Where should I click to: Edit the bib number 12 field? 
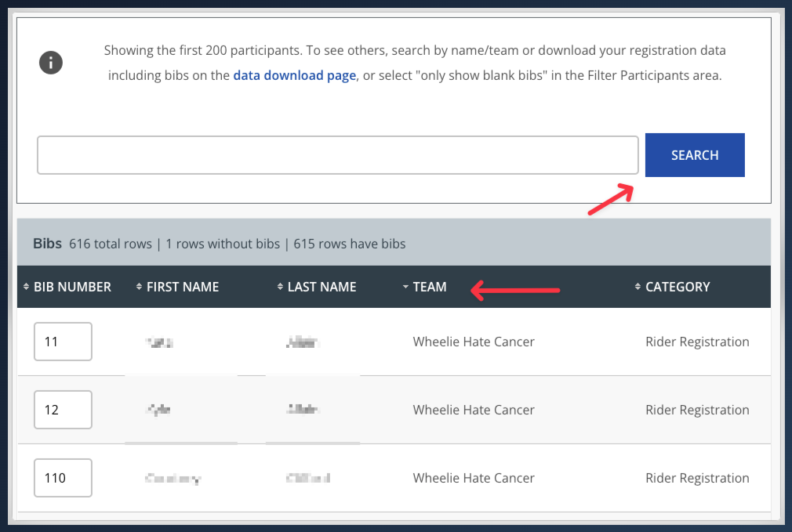coord(64,410)
